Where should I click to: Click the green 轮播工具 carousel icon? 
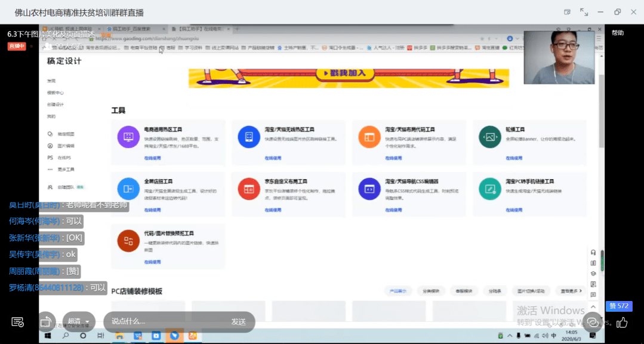point(489,137)
